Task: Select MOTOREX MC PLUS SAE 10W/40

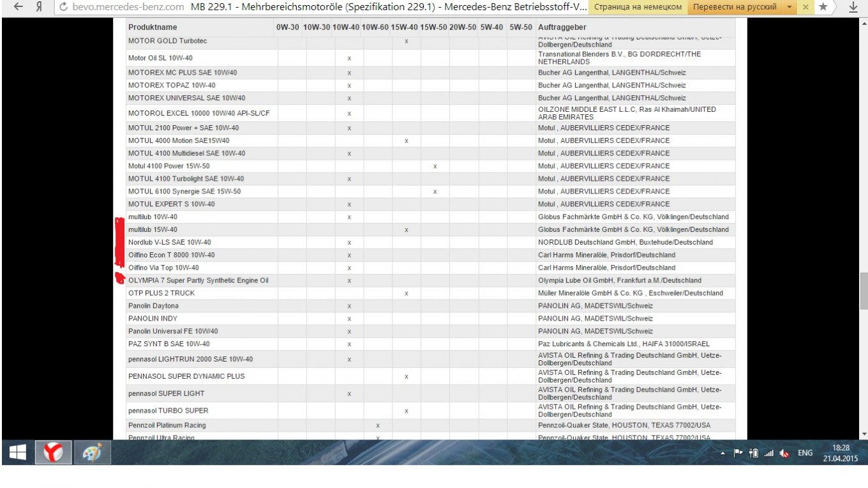Action: (x=183, y=73)
